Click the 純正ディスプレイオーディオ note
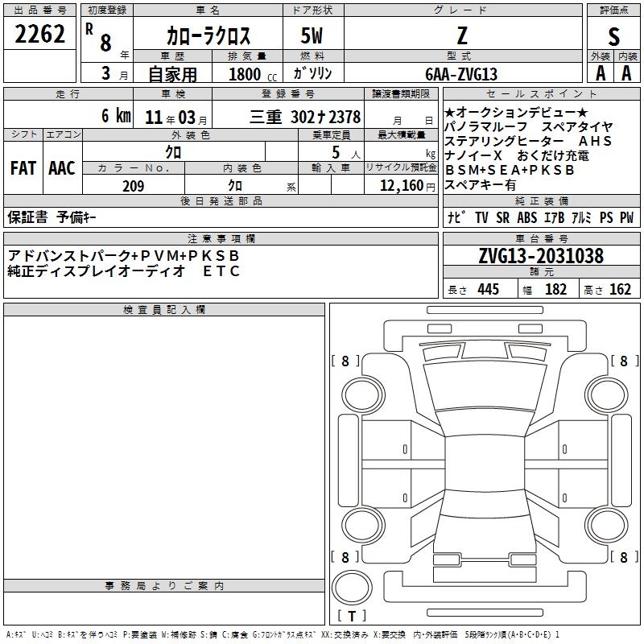This screenshot has height=644, width=644. click(x=97, y=270)
